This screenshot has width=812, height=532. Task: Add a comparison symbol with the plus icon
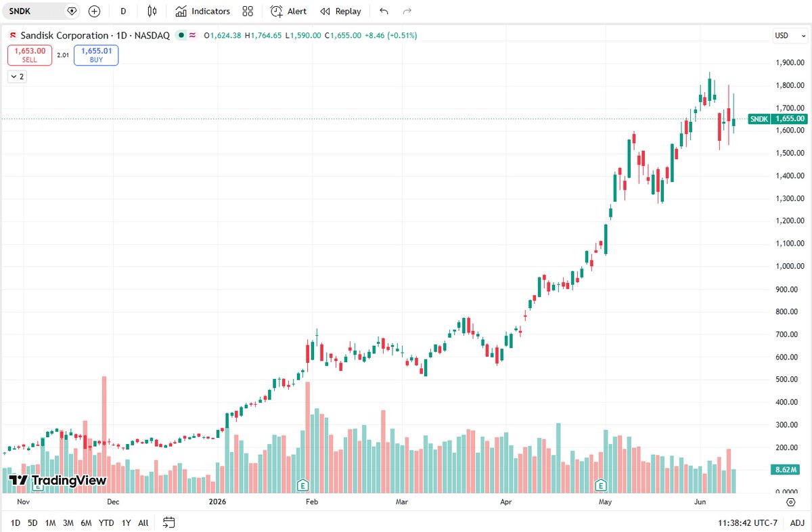(94, 11)
